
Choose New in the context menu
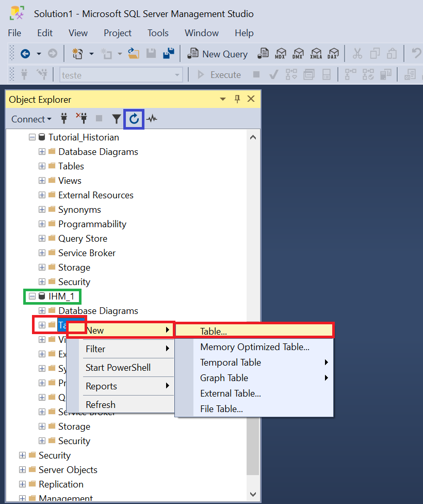tap(121, 330)
